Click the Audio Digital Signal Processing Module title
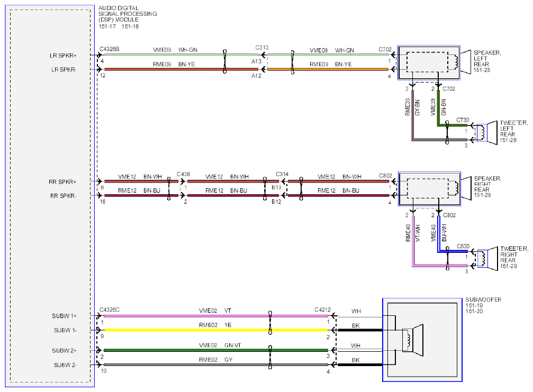The width and height of the screenshot is (533, 392). point(128,14)
